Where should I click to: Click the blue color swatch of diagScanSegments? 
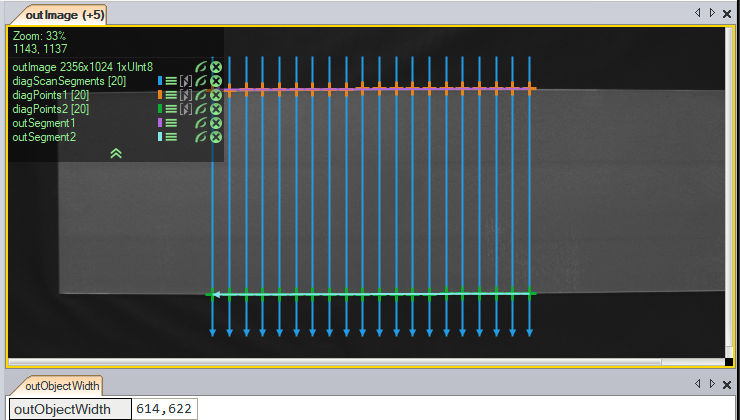pyautogui.click(x=159, y=81)
